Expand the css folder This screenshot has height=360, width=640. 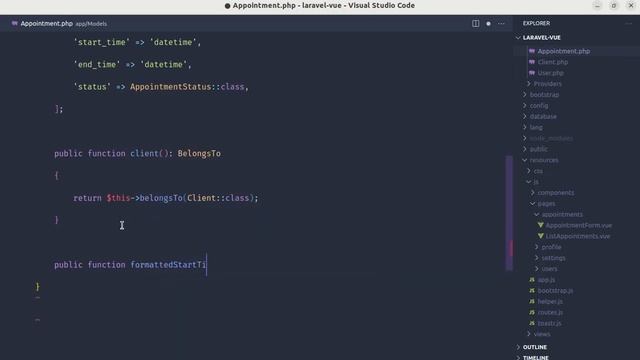[529, 171]
